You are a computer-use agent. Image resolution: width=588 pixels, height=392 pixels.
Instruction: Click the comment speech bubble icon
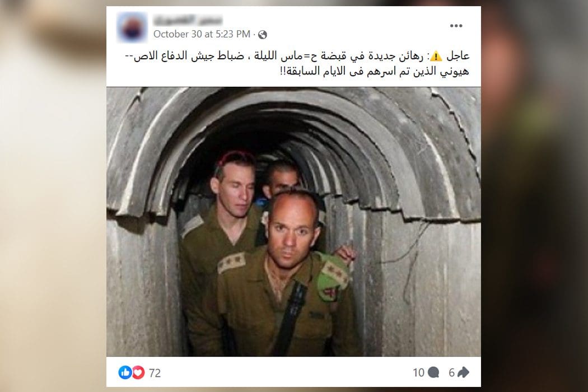(x=433, y=372)
